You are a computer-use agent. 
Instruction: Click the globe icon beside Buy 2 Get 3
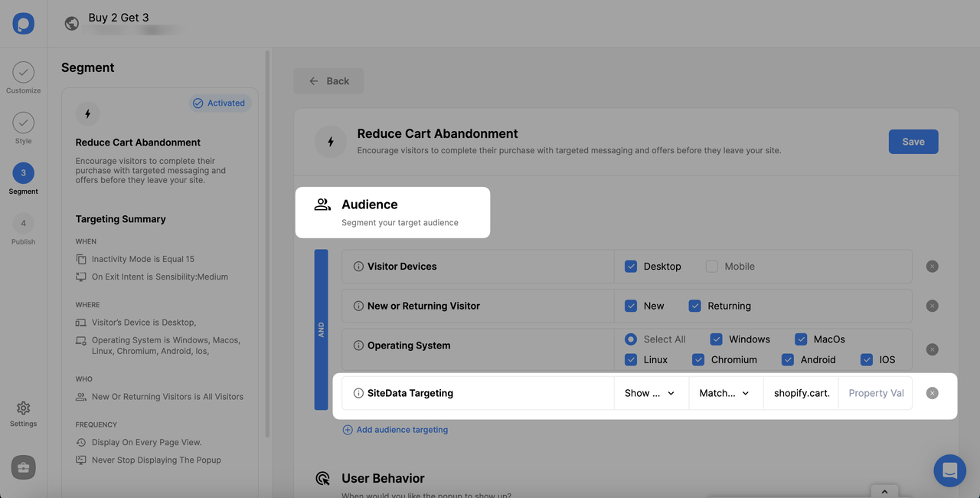click(x=72, y=24)
